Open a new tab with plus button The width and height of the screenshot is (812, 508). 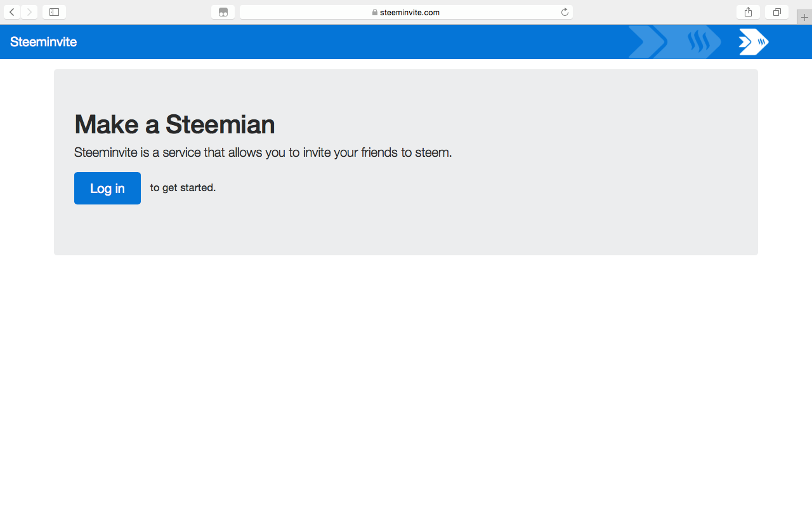click(x=804, y=17)
